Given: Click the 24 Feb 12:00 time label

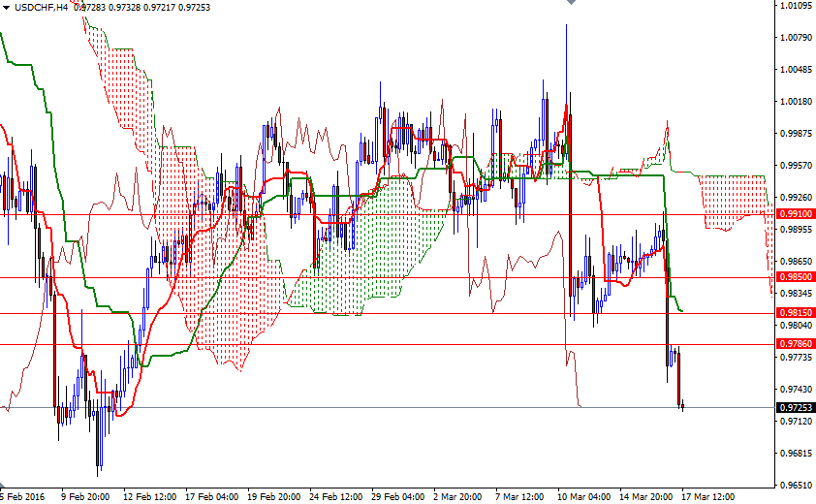Looking at the screenshot, I should [x=335, y=496].
